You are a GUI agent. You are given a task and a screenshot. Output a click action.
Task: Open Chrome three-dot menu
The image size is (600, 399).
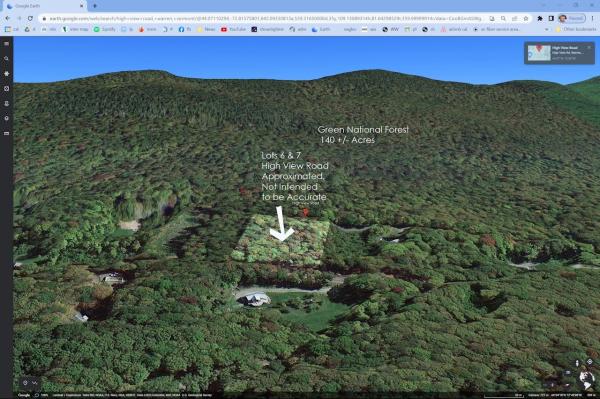(593, 18)
